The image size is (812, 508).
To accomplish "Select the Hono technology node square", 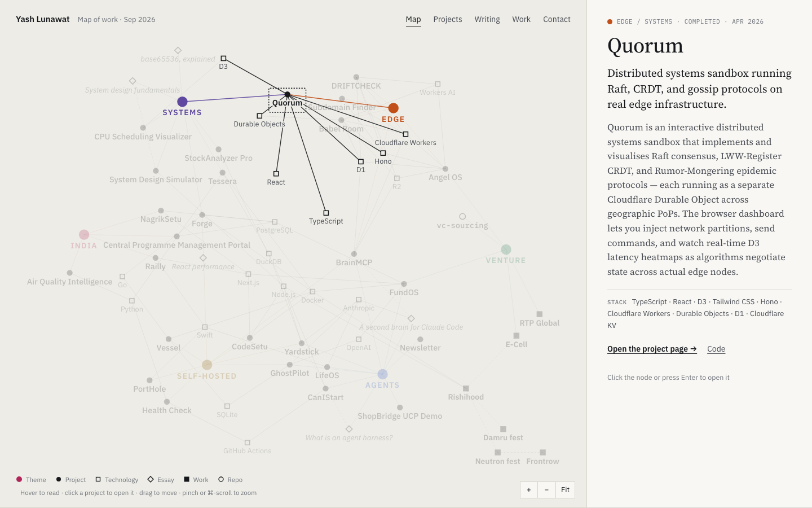I will [383, 153].
